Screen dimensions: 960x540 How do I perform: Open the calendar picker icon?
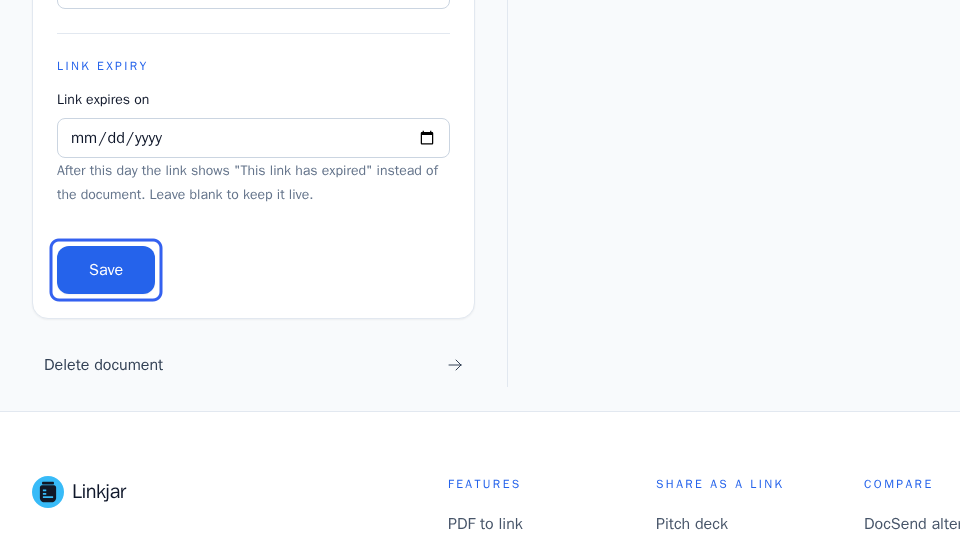point(427,138)
